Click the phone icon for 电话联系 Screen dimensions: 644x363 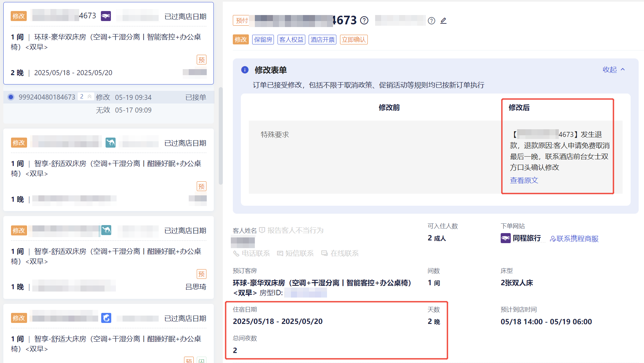[x=236, y=253]
